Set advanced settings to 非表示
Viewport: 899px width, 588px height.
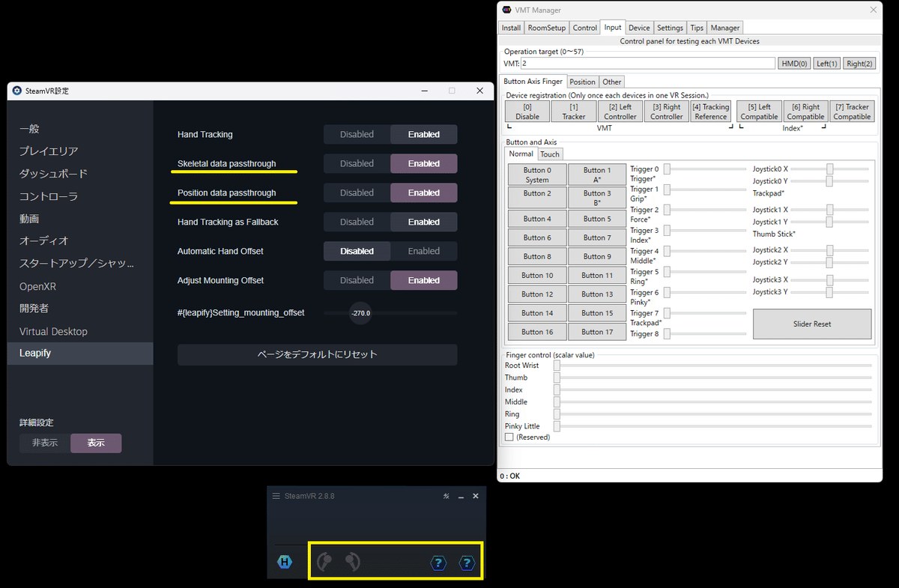tap(45, 443)
